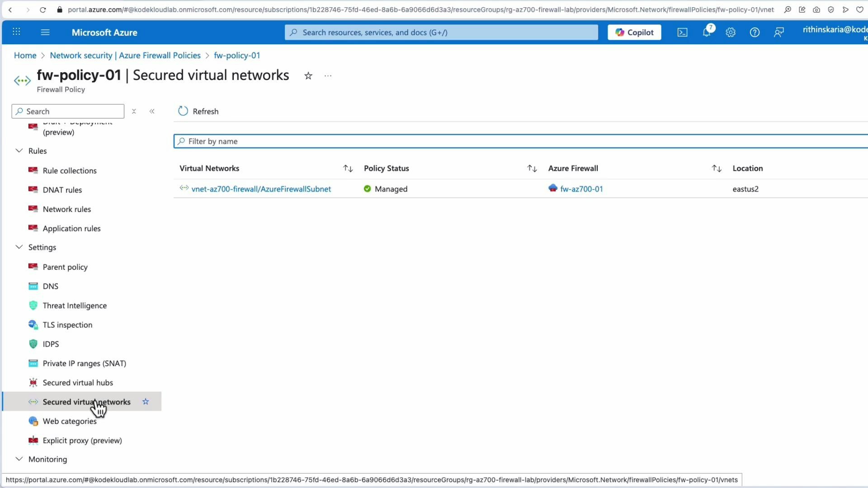868x488 pixels.
Task: Pin Secured virtual networks with its star
Action: [x=145, y=401]
